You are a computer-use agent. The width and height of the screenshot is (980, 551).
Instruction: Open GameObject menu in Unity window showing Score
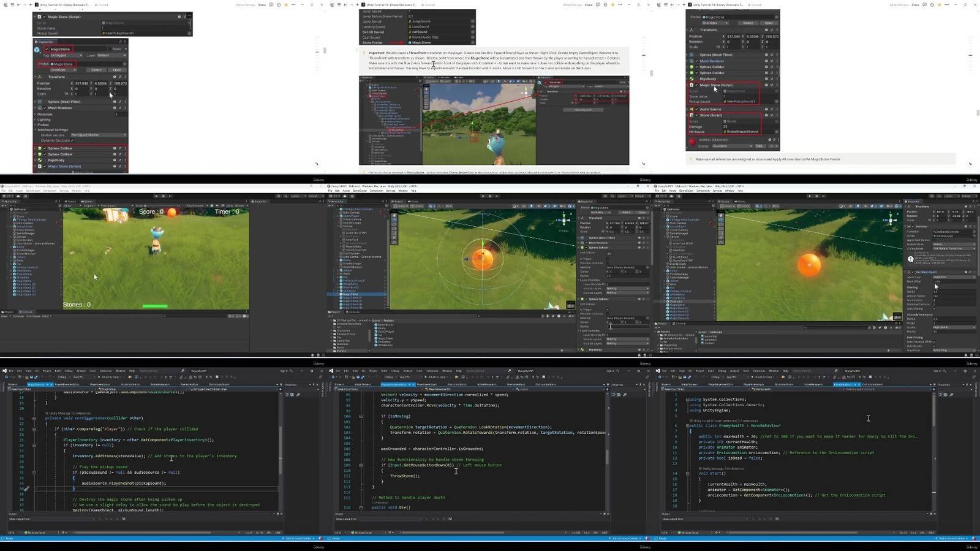coord(33,191)
